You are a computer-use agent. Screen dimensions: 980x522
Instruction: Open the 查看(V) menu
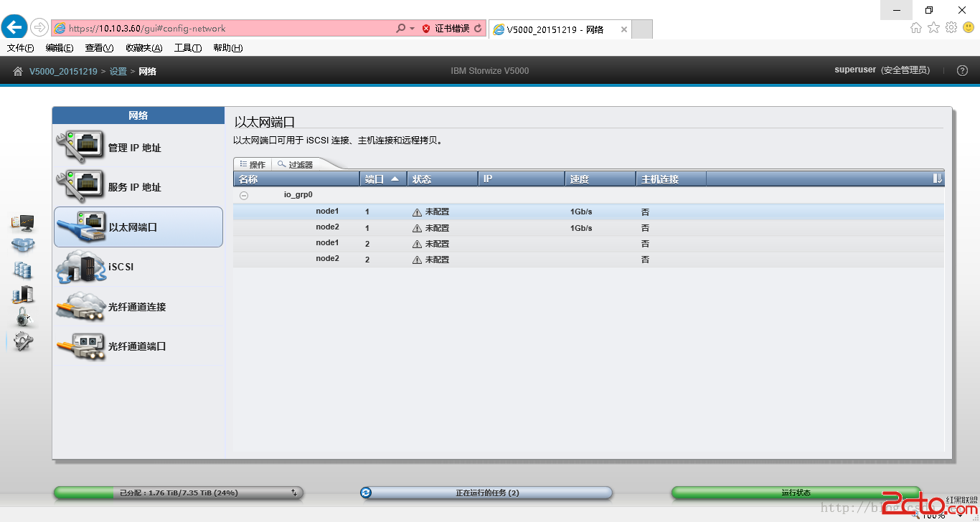[99, 48]
